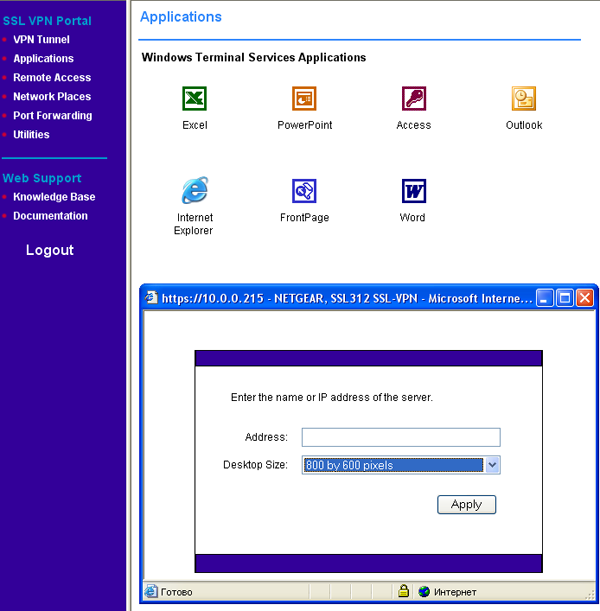
Task: Close the NETGEAR SSL-VPN popup window
Action: click(x=585, y=298)
